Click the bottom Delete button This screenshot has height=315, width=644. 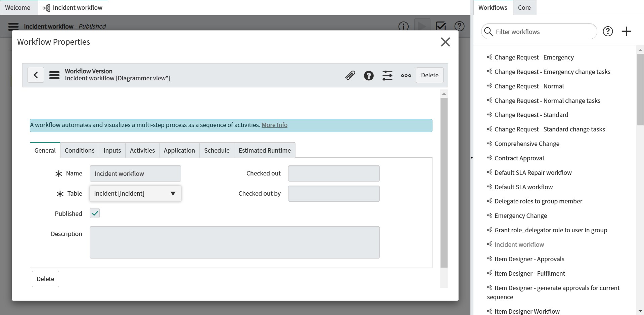coord(45,279)
